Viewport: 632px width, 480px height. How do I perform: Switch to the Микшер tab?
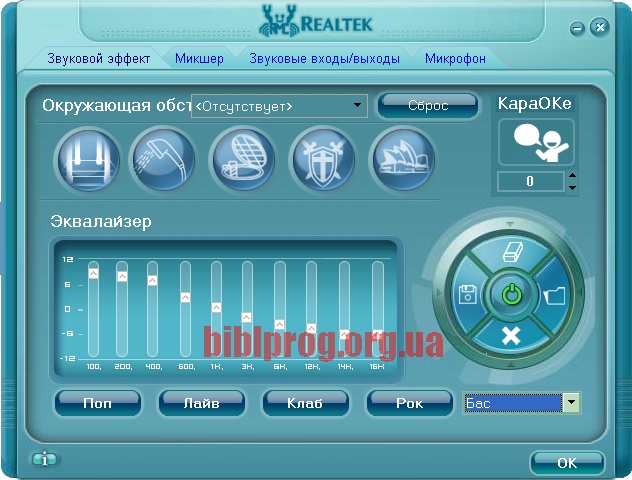[199, 59]
